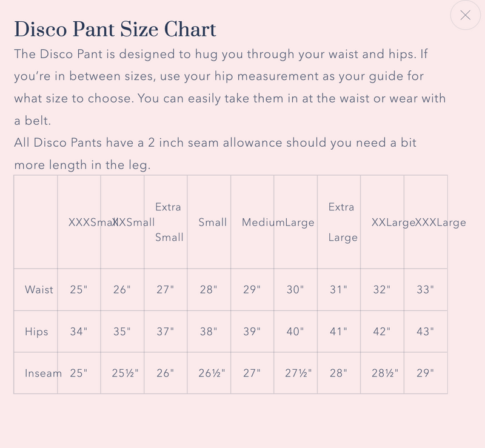Screen dimensions: 485x448
Task: Select the Inseam row label
Action: pos(43,373)
